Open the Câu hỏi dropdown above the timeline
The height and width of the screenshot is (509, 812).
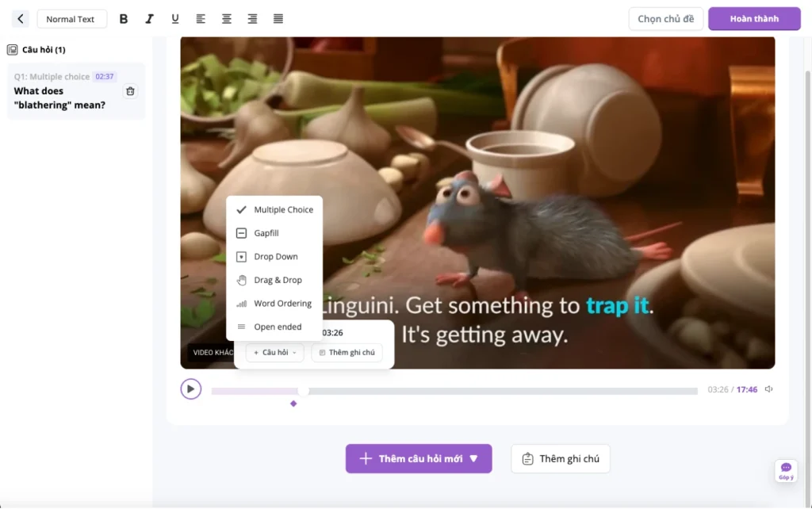(x=274, y=352)
